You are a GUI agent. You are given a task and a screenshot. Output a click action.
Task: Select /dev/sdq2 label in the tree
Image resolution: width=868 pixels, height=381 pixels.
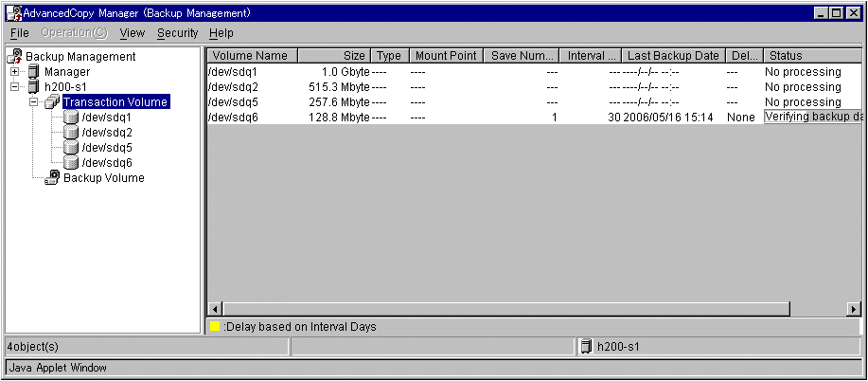(106, 132)
